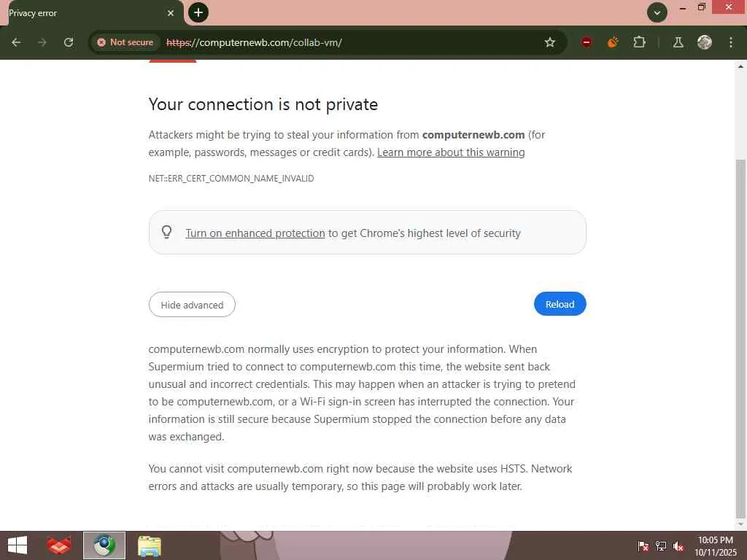Click the Not secure site info chip
Screen dimensions: 747x560
pos(125,42)
